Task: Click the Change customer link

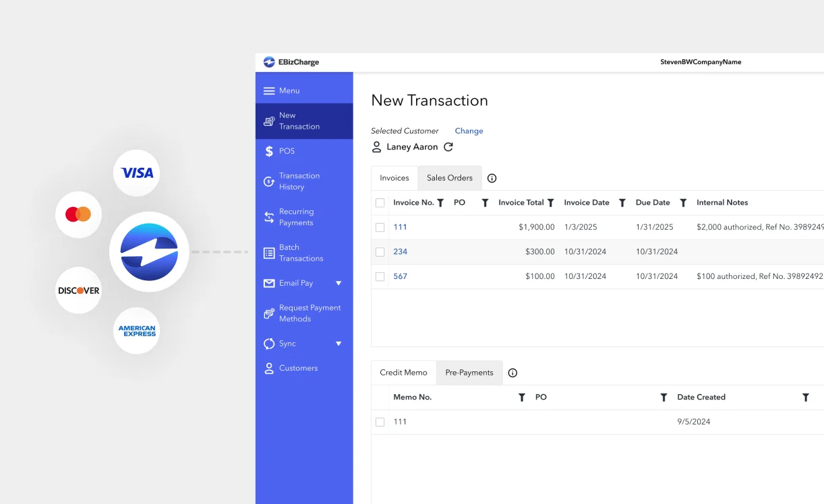Action: pyautogui.click(x=469, y=131)
